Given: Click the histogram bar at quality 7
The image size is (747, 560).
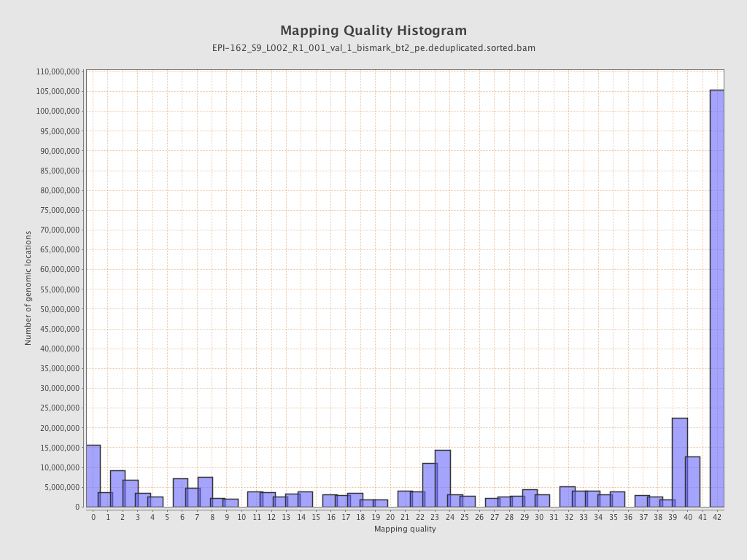Looking at the screenshot, I should click(205, 492).
